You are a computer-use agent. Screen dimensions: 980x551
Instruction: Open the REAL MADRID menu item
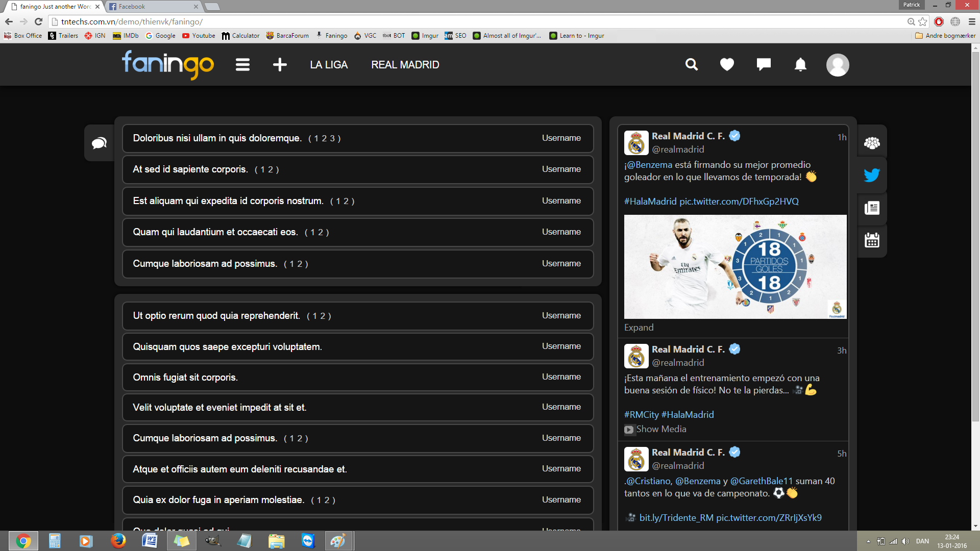[x=405, y=65]
